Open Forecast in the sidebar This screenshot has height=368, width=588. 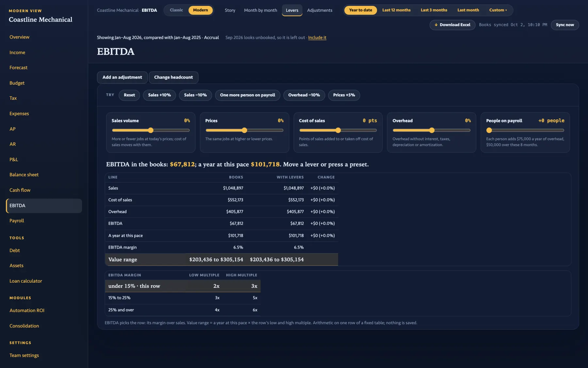point(18,68)
